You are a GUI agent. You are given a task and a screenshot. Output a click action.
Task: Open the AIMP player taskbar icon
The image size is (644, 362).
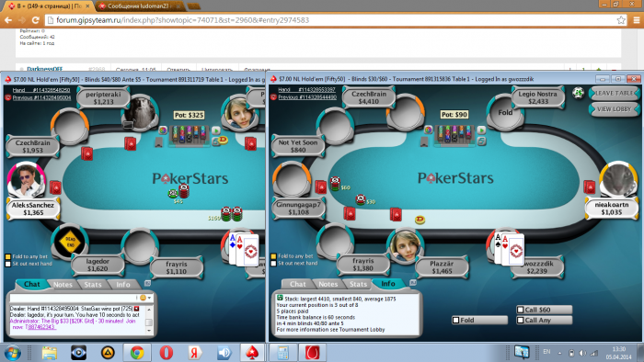coord(108,353)
